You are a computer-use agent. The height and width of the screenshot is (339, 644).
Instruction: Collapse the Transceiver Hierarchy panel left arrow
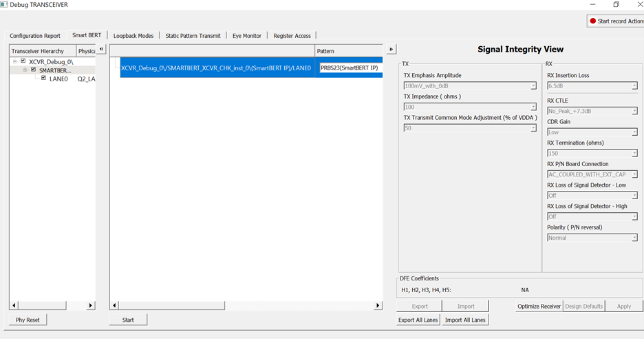(101, 49)
